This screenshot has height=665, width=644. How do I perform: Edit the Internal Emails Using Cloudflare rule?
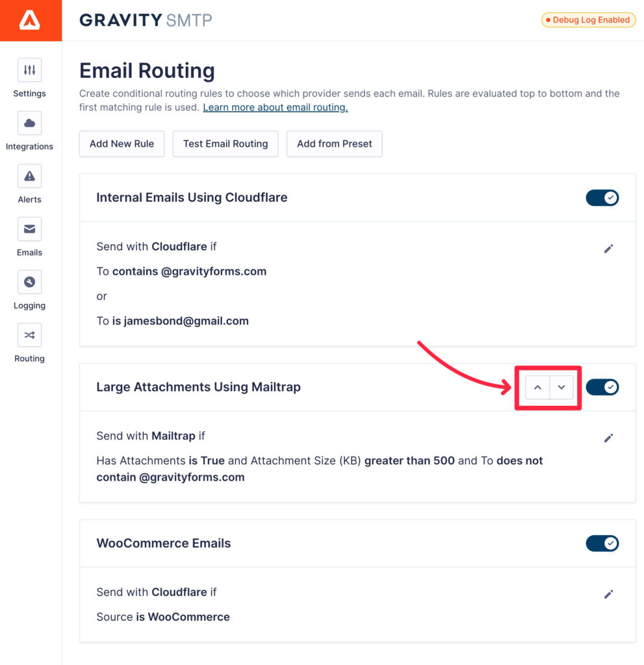[x=608, y=249]
